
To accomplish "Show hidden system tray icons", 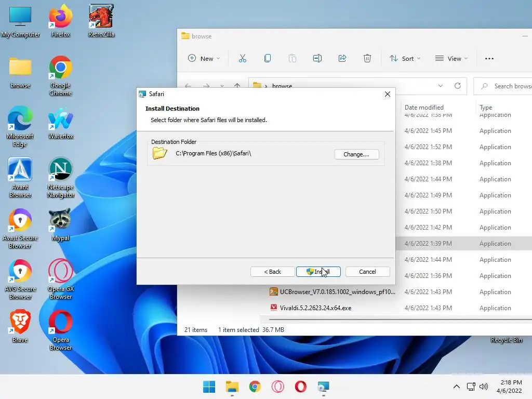I will click(457, 387).
